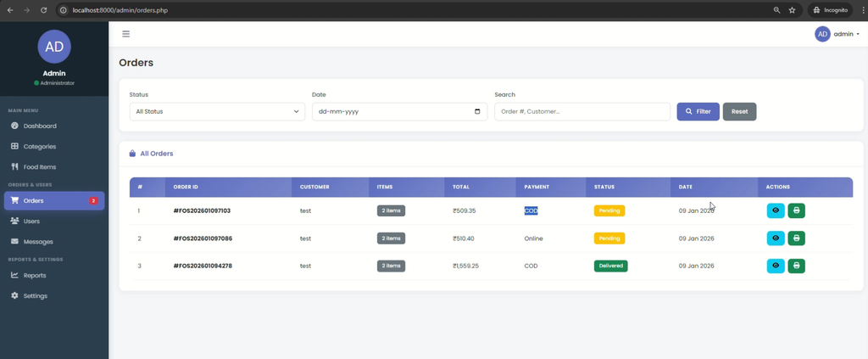Print order #FOS202601097086
The image size is (868, 359).
(797, 238)
